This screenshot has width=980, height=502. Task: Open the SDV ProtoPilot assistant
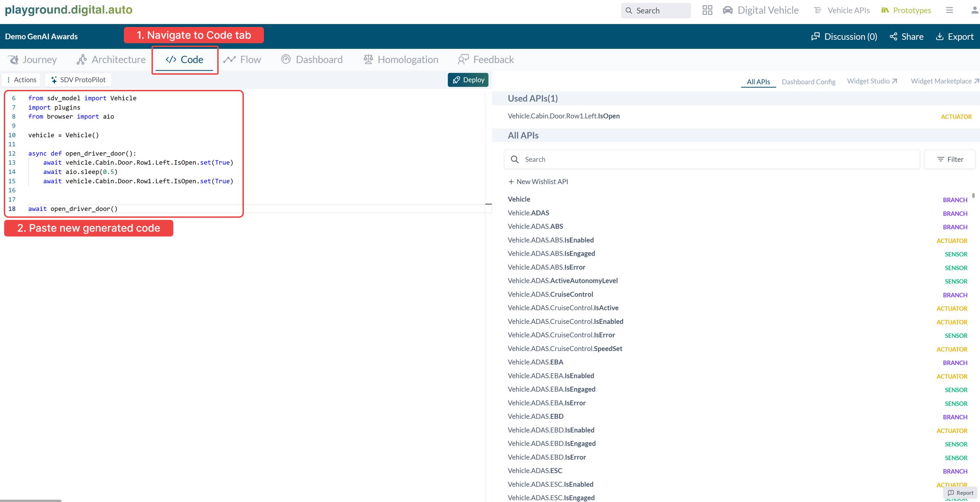click(78, 80)
